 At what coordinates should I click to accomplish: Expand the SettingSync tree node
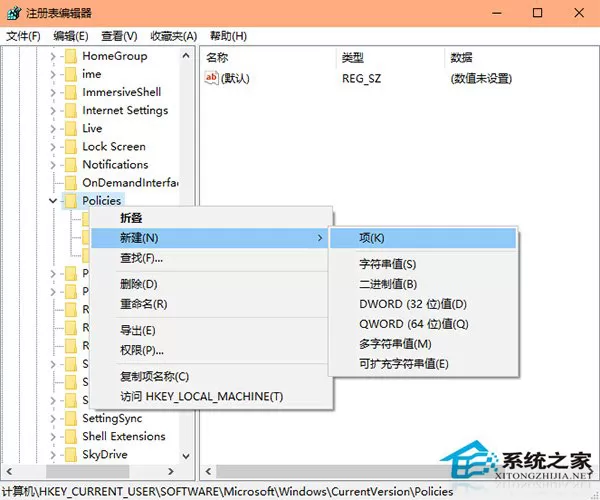[x=53, y=419]
